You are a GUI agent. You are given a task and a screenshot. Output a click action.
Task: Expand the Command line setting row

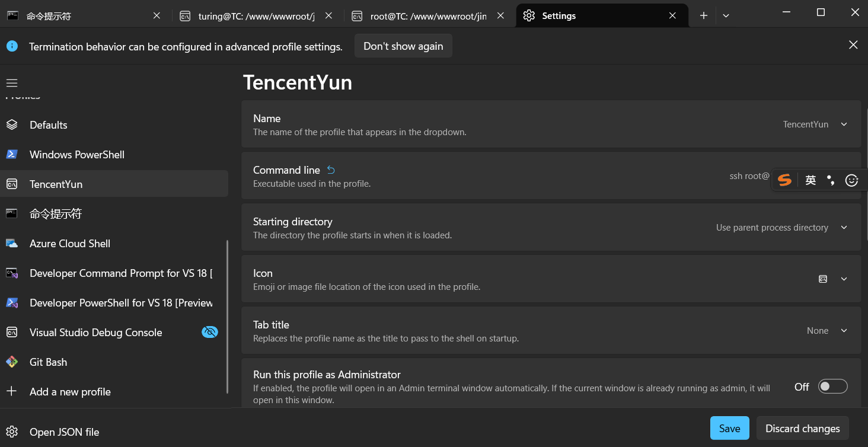pos(551,175)
